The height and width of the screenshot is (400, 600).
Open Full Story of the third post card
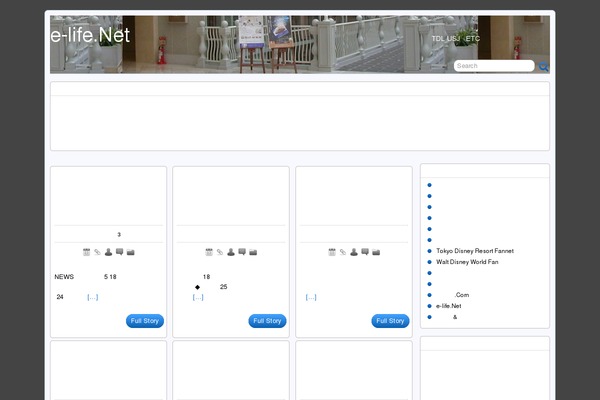(x=390, y=321)
